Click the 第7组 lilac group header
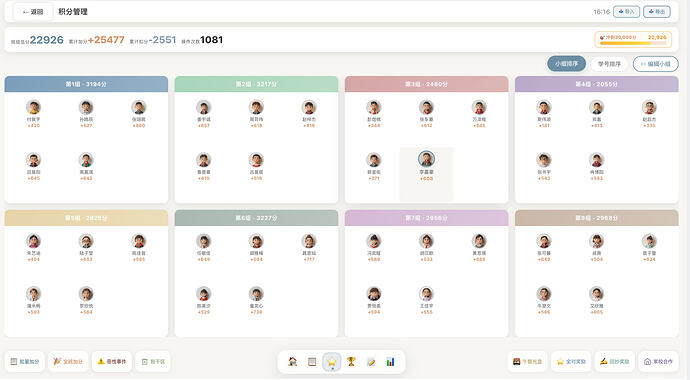This screenshot has width=690, height=380. point(426,218)
